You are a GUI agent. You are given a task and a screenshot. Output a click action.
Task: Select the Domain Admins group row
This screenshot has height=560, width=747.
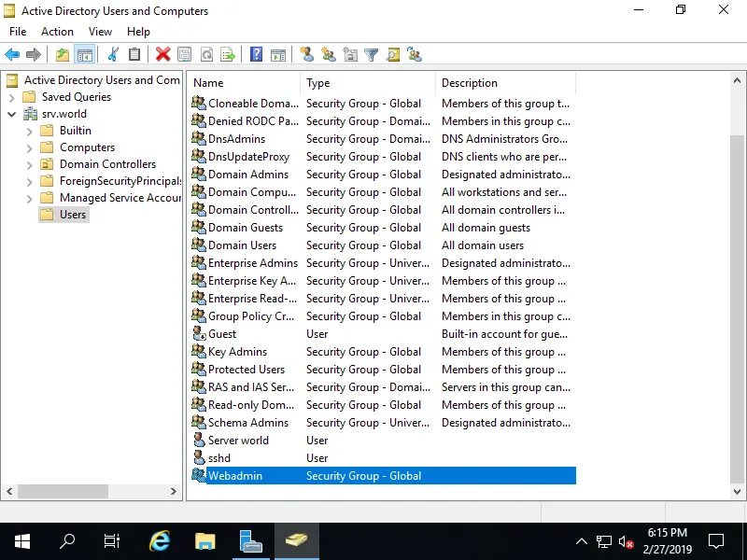point(383,175)
